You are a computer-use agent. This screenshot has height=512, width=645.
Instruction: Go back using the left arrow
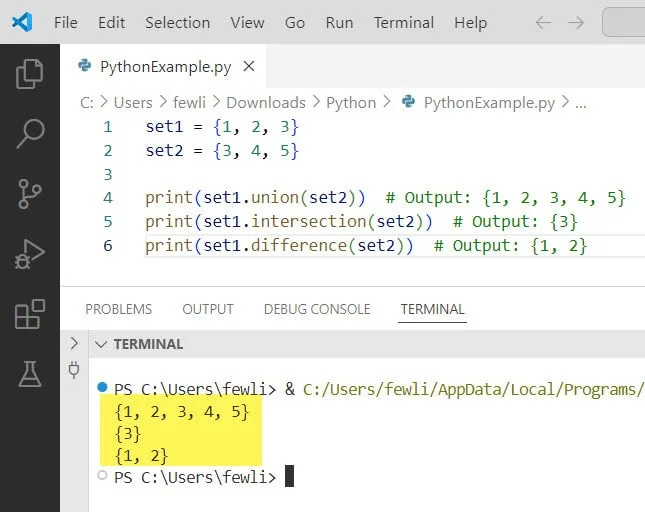click(x=543, y=23)
